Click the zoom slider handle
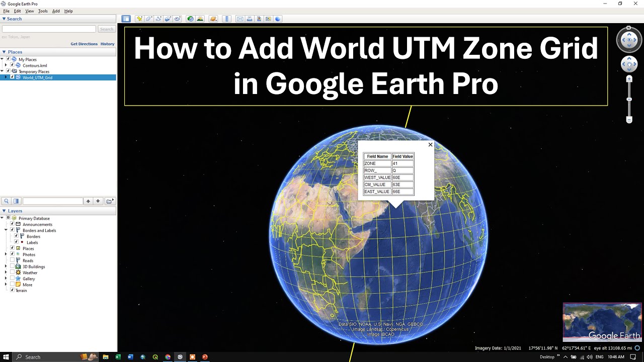The image size is (644, 362). pyautogui.click(x=629, y=99)
